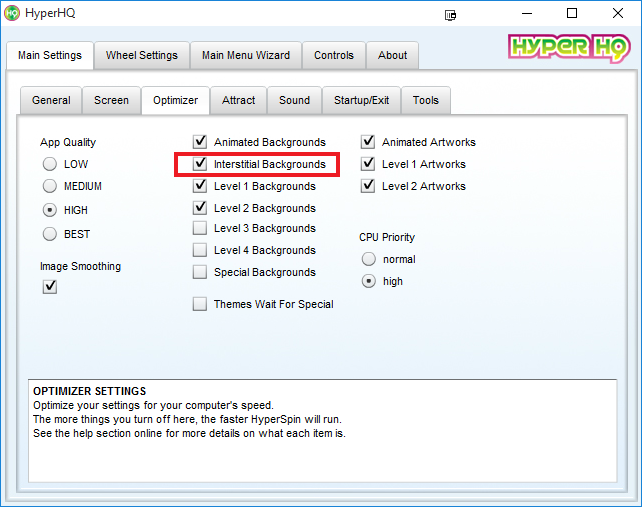Disable the Interstitial Backgrounds checkbox
Viewport: 642px width, 507px height.
(x=200, y=164)
